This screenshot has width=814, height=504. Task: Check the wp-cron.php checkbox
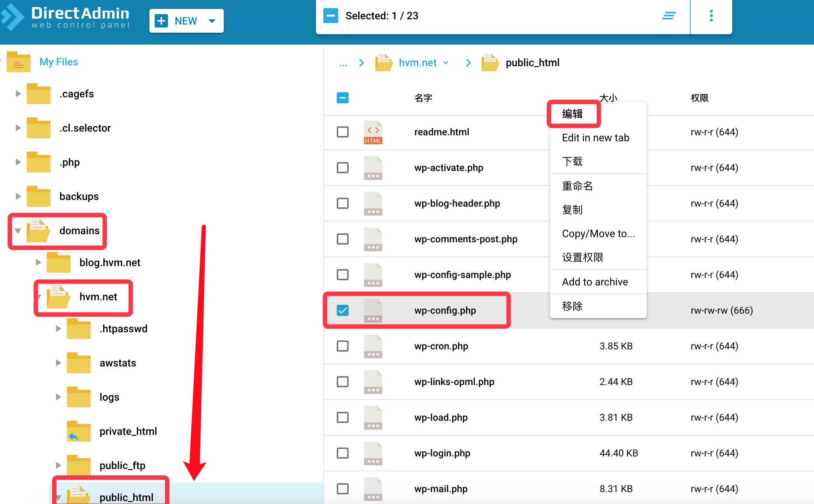point(343,346)
